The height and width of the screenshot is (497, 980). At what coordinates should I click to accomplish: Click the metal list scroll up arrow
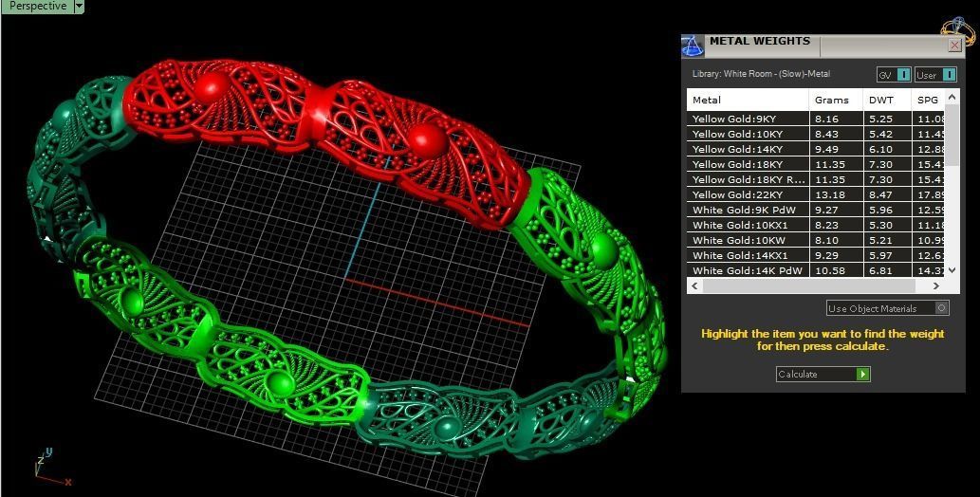[952, 97]
